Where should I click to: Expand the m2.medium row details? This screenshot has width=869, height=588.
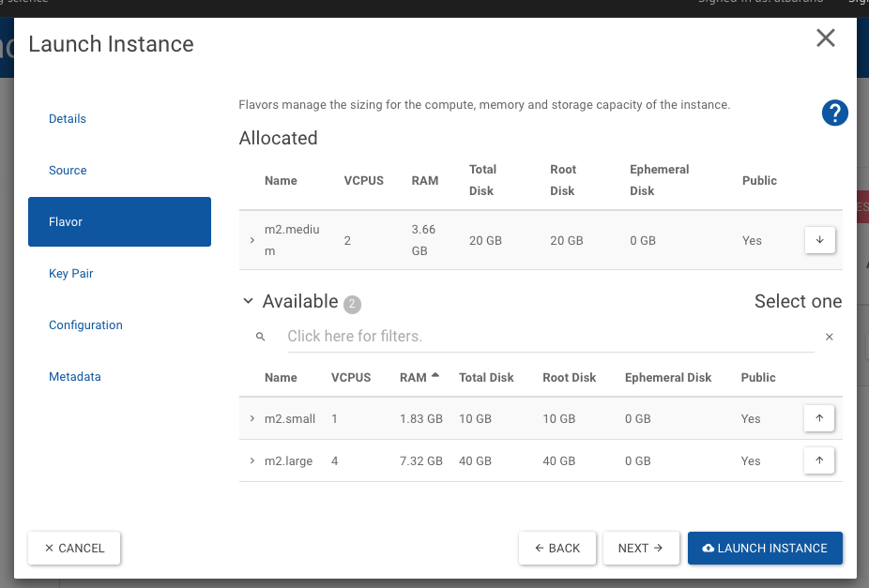[x=252, y=240]
